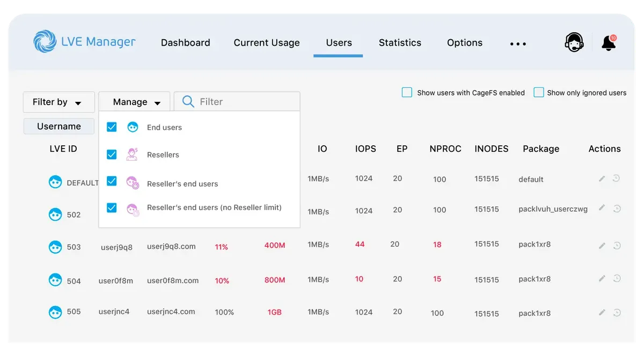This screenshot has width=644, height=356.
Task: Click the search magnifier icon
Action: pos(188,101)
